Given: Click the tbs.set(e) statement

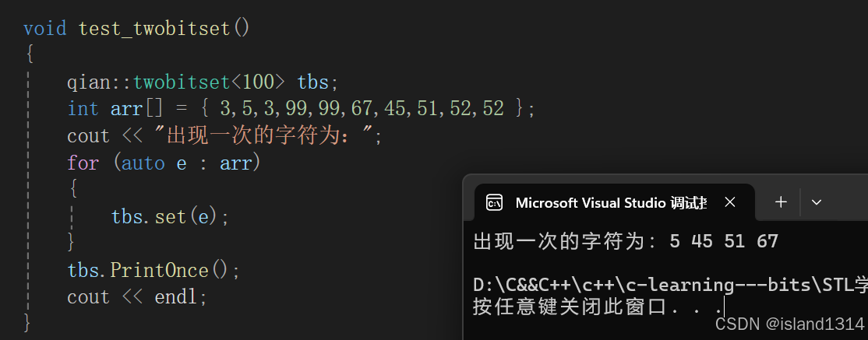Looking at the screenshot, I should point(170,217).
